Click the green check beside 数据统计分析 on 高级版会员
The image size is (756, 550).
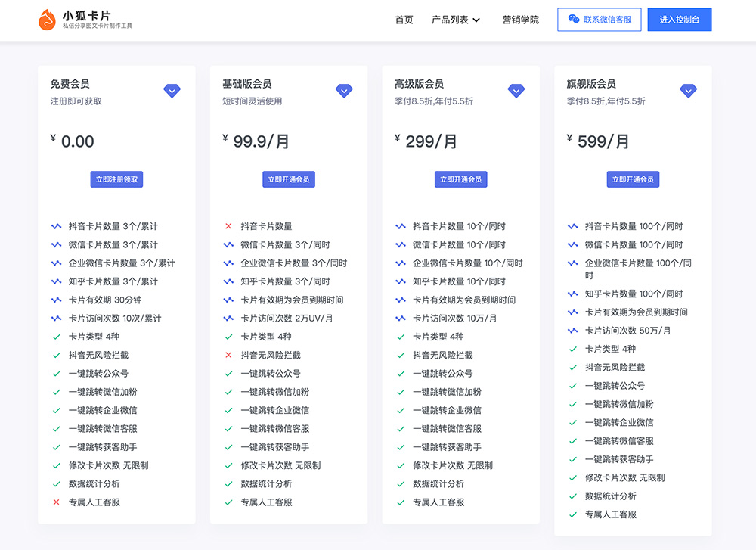(x=400, y=483)
